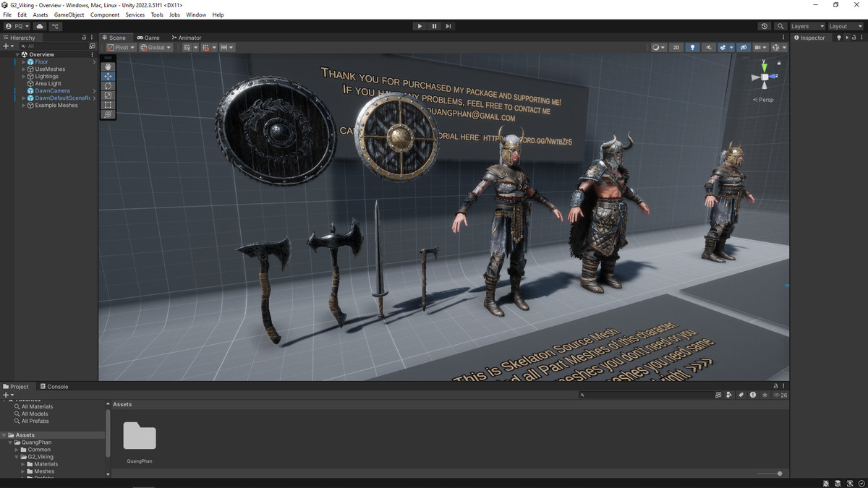
Task: Select the Scale tool
Action: [x=108, y=95]
